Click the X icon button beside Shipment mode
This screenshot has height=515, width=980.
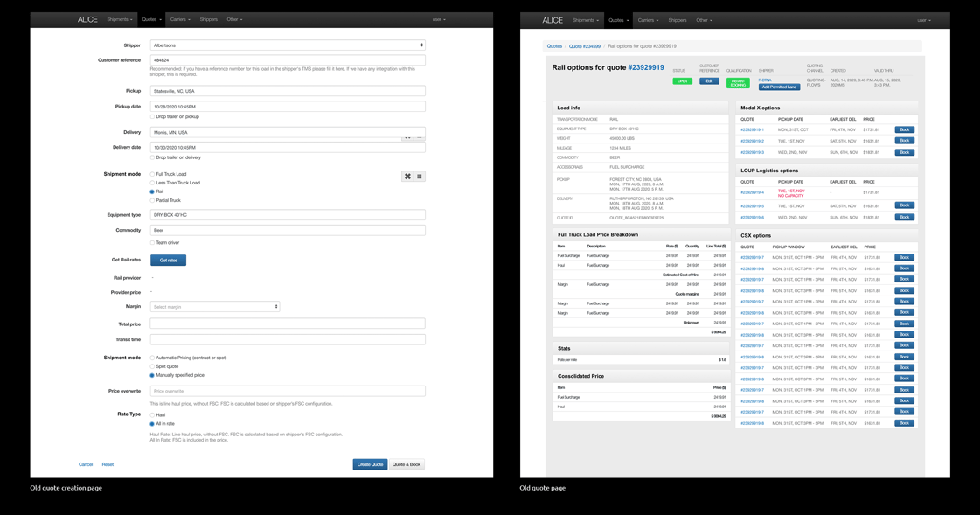(407, 177)
